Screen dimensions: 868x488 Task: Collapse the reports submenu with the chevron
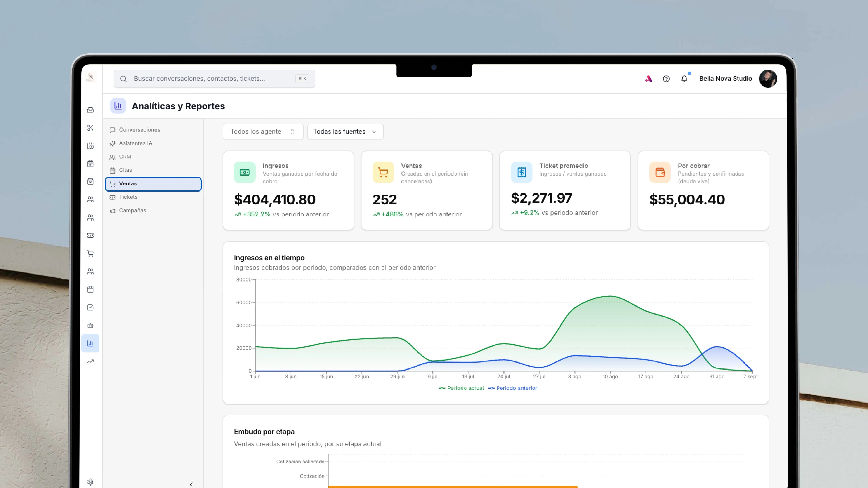(191, 484)
